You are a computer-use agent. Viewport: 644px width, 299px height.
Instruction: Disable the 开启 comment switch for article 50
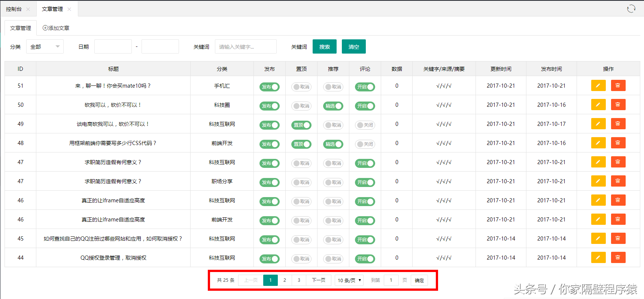[x=365, y=106]
